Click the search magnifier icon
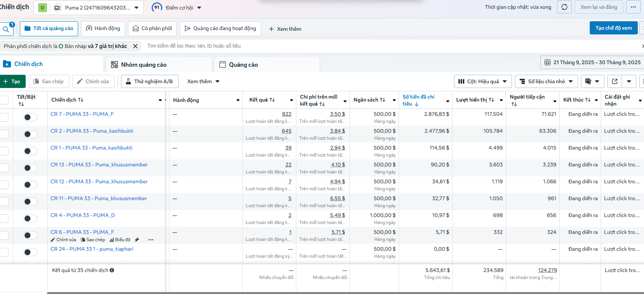The image size is (644, 294). (x=6, y=29)
